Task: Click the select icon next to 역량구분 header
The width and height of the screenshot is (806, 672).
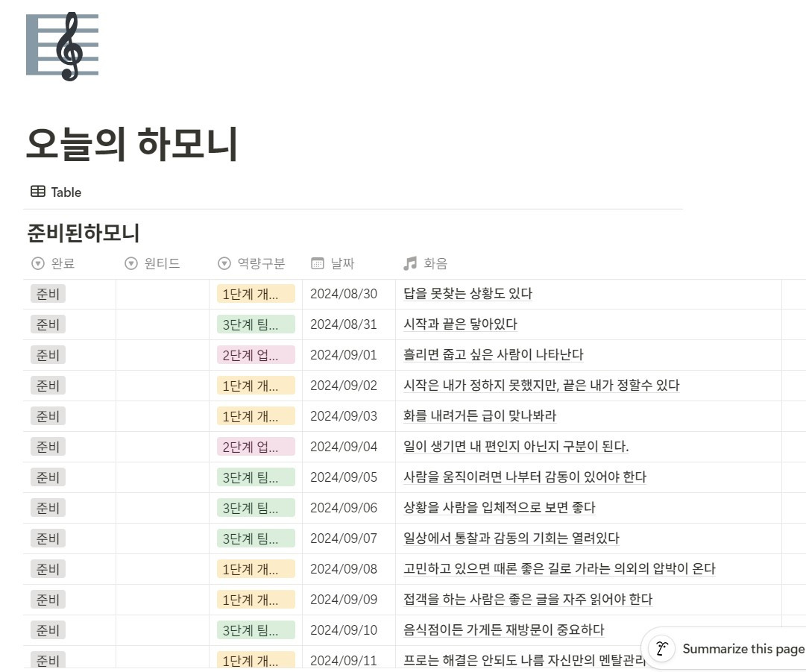Action: coord(224,264)
